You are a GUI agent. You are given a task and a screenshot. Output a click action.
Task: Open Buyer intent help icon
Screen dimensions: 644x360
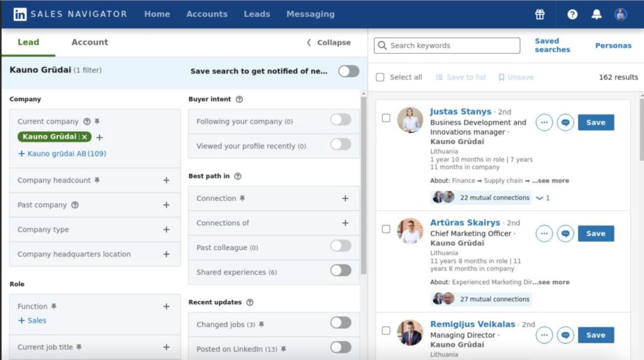tap(239, 99)
